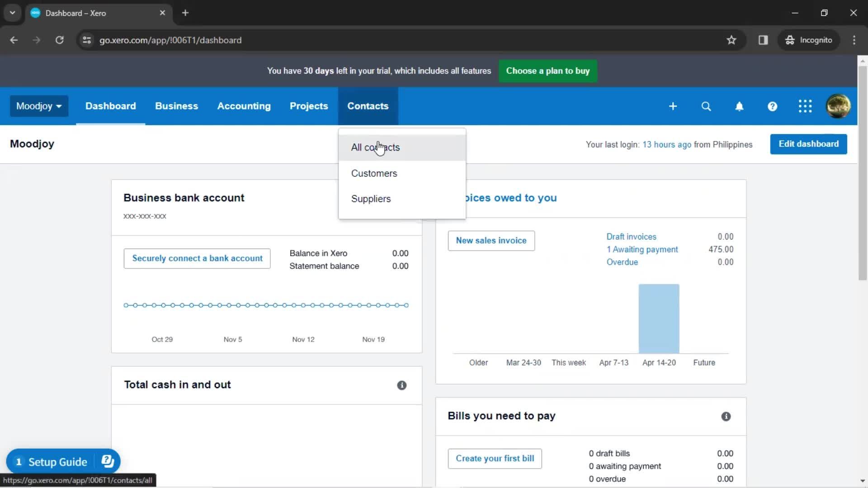Viewport: 868px width, 488px height.
Task: Open browser side panel icon
Action: click(763, 40)
